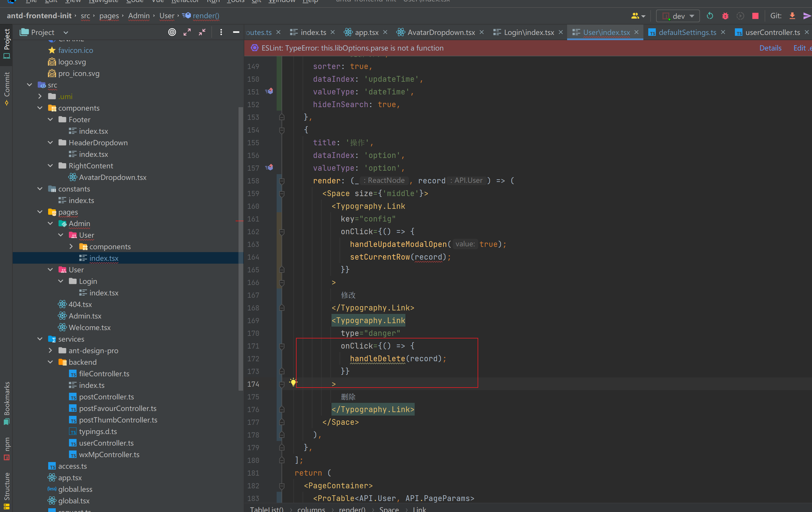The image size is (812, 512).
Task: Stop the running process
Action: [755, 16]
